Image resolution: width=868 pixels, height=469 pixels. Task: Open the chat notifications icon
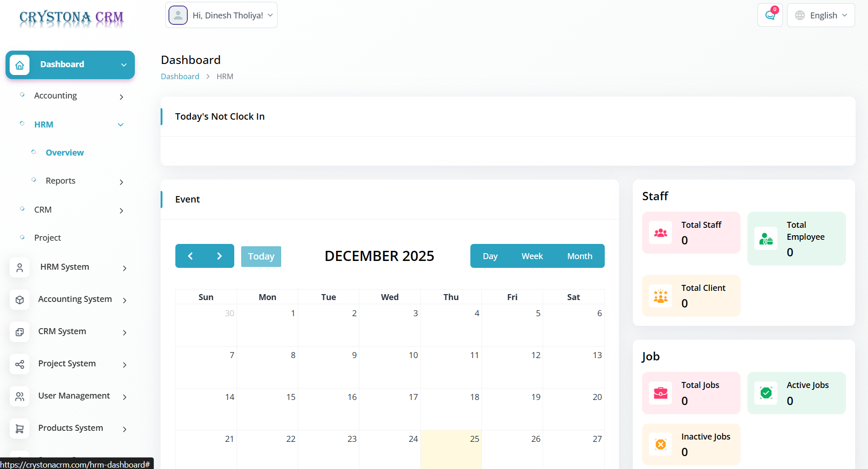pyautogui.click(x=770, y=15)
